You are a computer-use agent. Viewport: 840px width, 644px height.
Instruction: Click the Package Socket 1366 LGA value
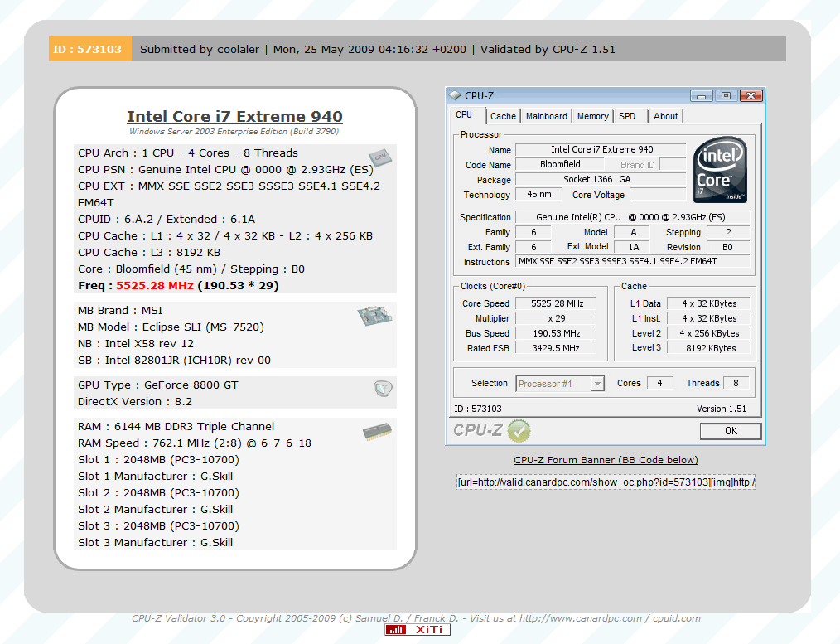click(x=601, y=180)
